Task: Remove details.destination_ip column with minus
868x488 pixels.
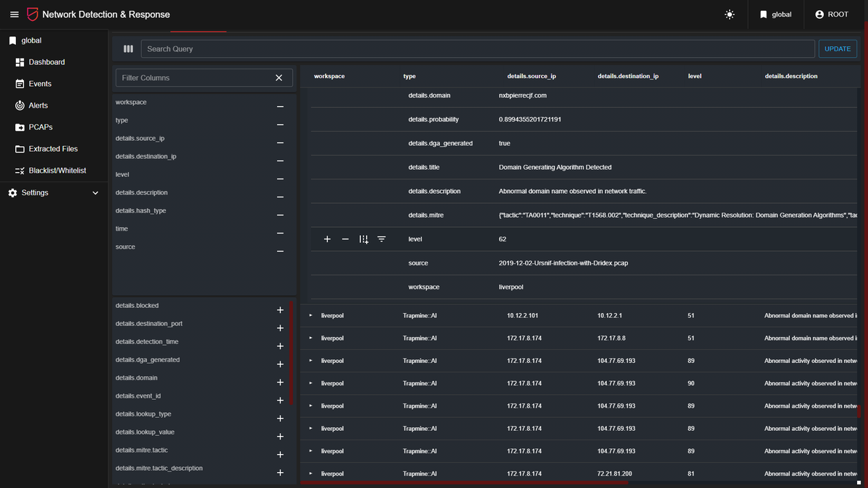Action: click(280, 160)
